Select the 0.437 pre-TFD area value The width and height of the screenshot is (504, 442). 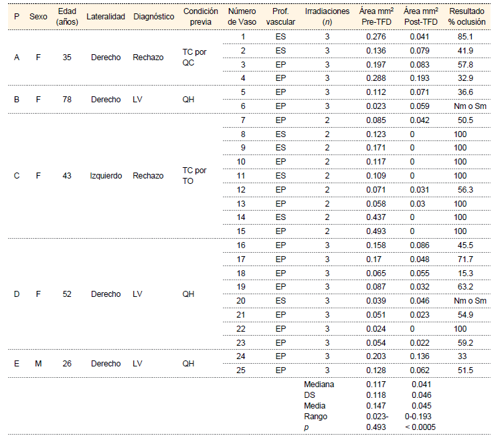click(x=375, y=217)
